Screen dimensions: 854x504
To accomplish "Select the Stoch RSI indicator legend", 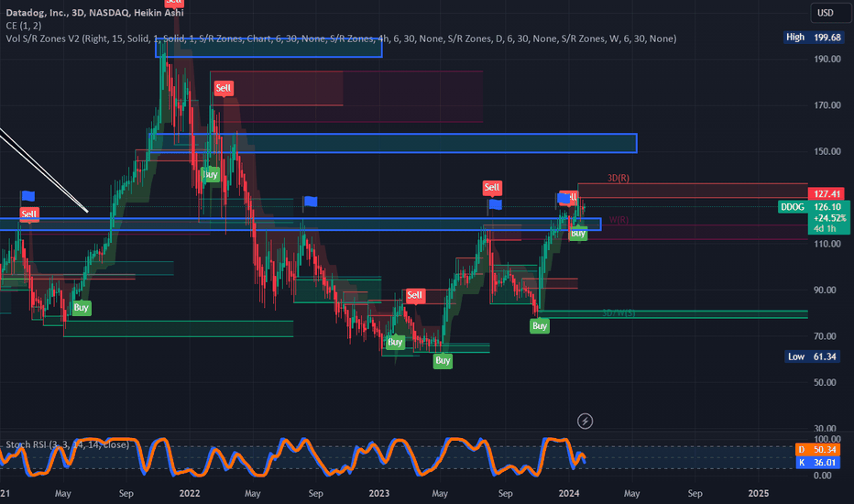I will (68, 444).
